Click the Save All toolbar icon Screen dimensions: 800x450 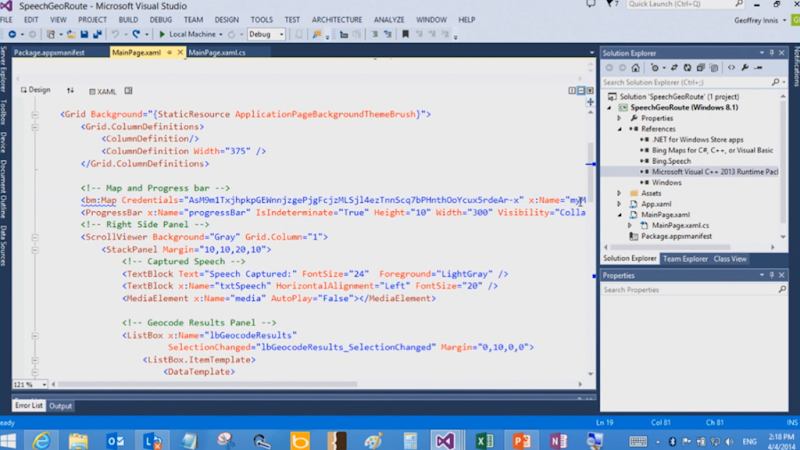coord(97,34)
